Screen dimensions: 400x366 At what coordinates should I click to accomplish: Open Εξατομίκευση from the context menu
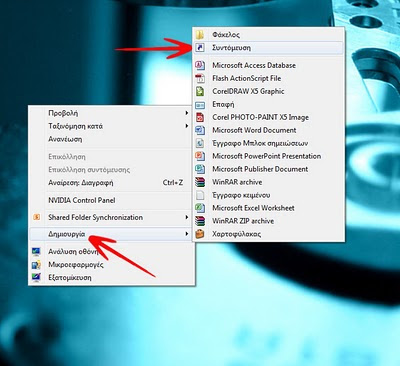111,277
